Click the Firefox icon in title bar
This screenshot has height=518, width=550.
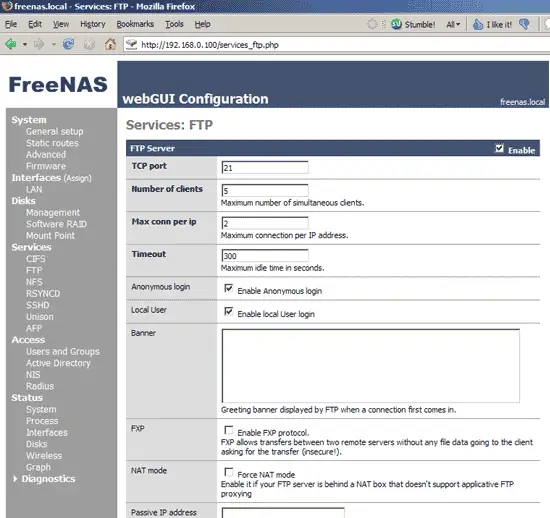7,6
